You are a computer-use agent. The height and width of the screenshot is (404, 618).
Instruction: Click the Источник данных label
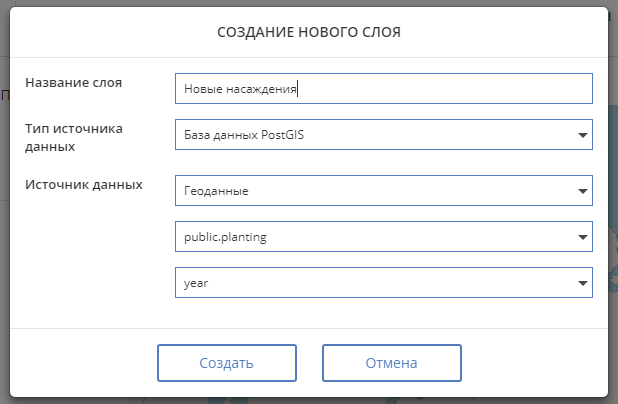click(x=83, y=185)
